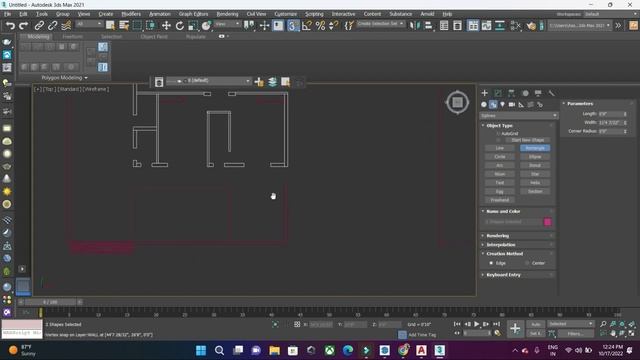Enable the AutoGrid checkbox
Image resolution: width=640 pixels, height=360 pixels.
point(498,133)
